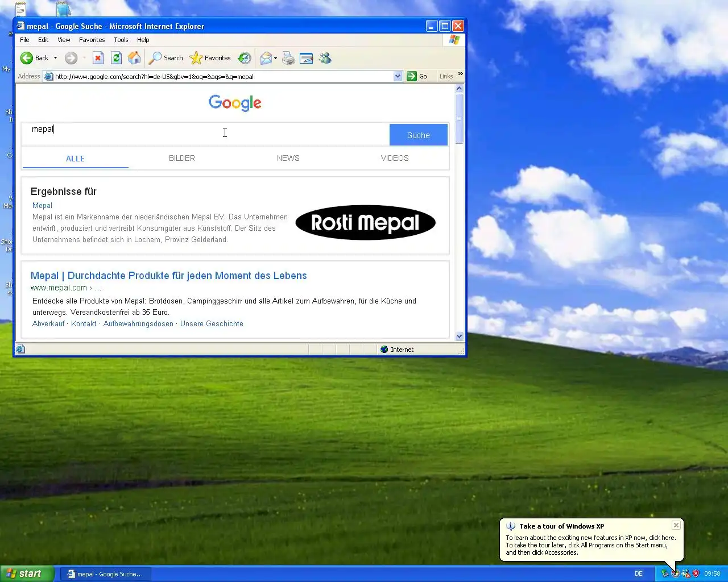728x582 pixels.
Task: Click the greyed-out Forward arrow button
Action: coord(71,58)
